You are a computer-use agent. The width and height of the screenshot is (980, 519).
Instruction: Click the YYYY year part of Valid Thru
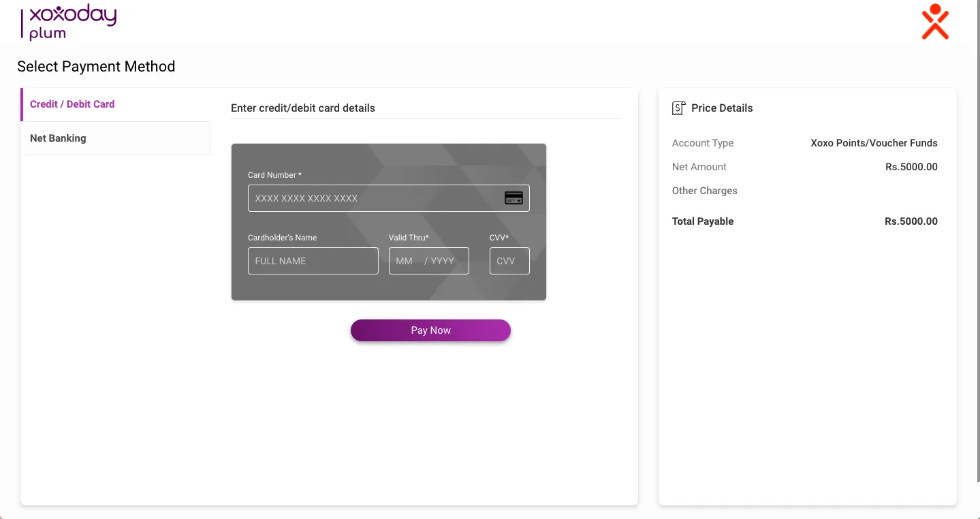(443, 261)
